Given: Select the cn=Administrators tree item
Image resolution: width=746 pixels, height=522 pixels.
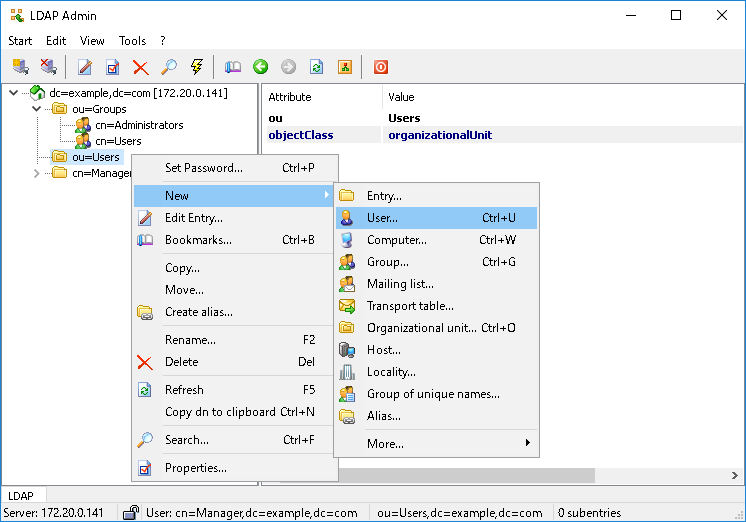Looking at the screenshot, I should pyautogui.click(x=139, y=125).
